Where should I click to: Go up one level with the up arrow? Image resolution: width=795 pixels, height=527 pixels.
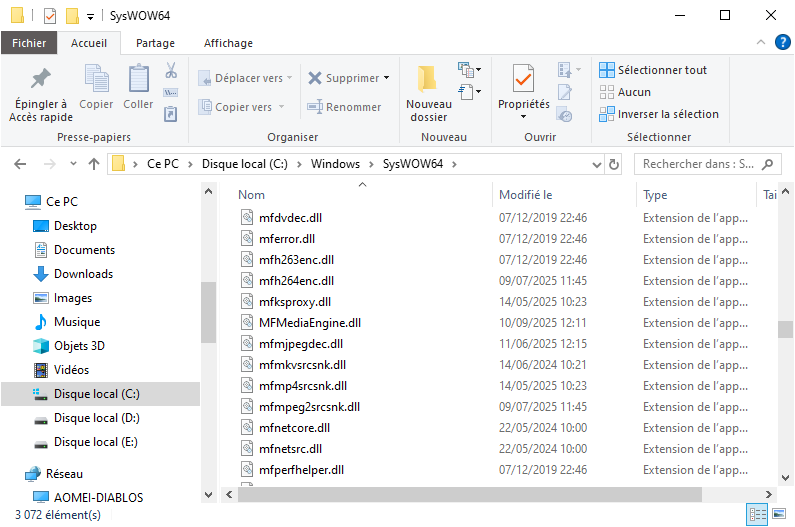[x=93, y=164]
